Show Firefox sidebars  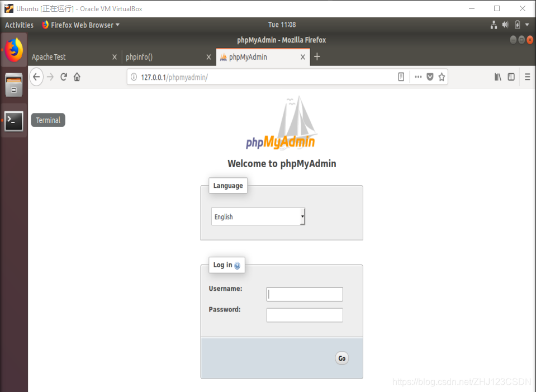(x=511, y=77)
